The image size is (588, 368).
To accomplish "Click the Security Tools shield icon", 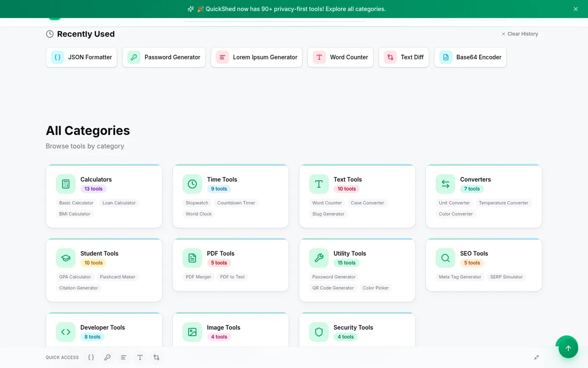I will point(319,332).
